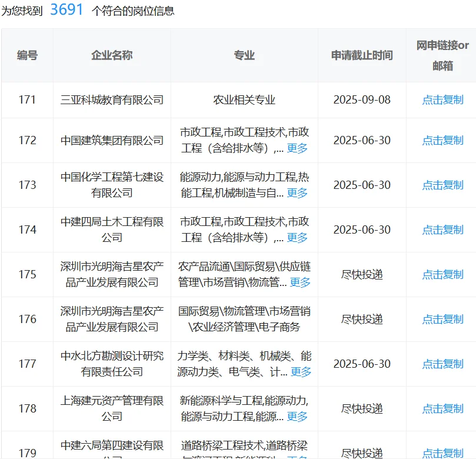This screenshot has height=459, width=476.
Task: Select company 中国建筑集团有限公司
Action: [112, 140]
